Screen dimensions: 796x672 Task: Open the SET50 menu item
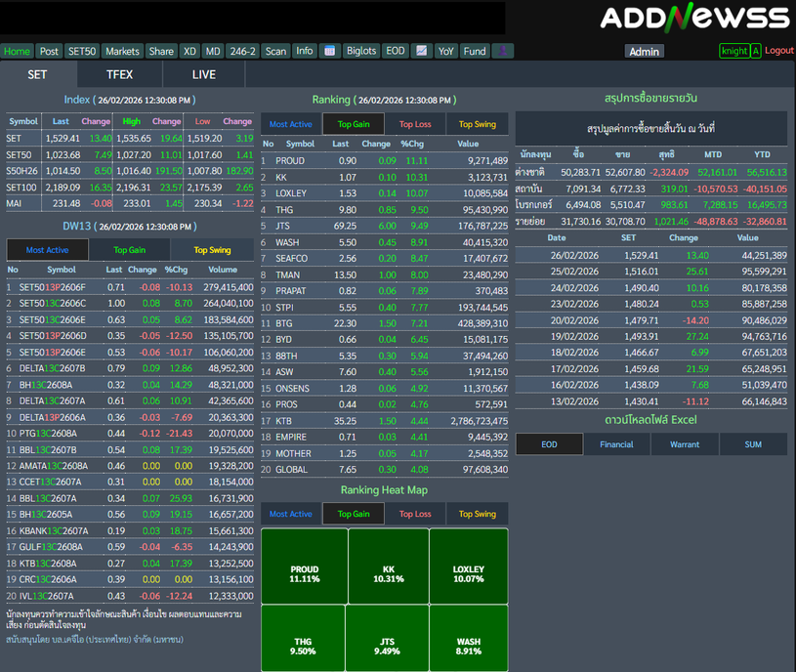tap(82, 51)
